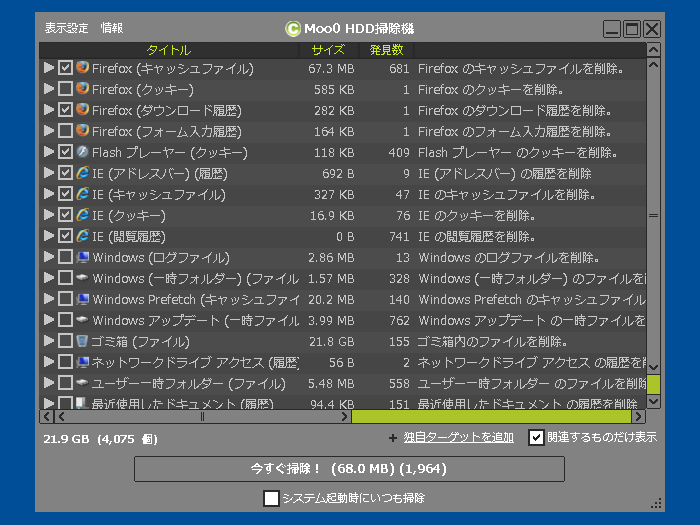700x525 pixels.
Task: Check the ゴミ箱 (ファイル) checkbox
Action: (x=65, y=341)
